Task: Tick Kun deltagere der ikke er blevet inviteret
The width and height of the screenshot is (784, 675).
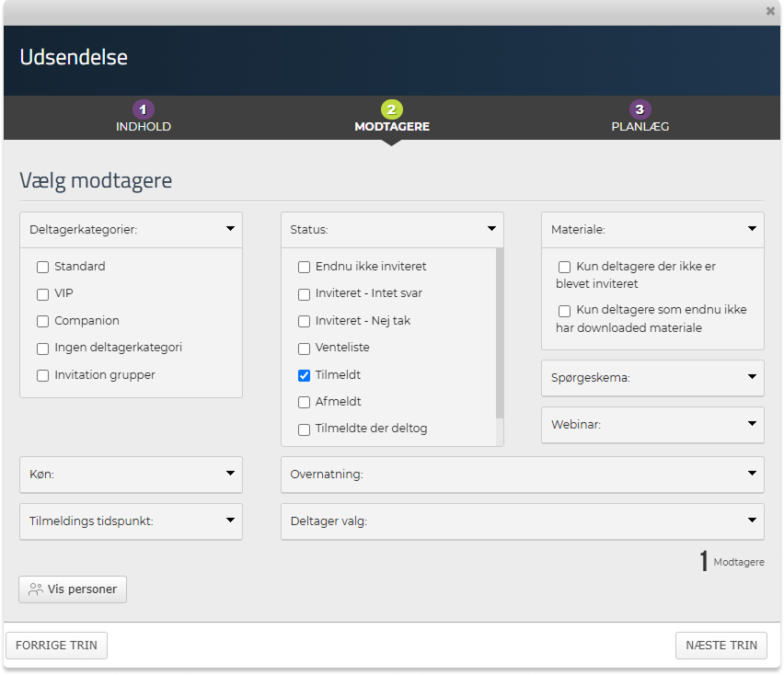Action: click(x=564, y=267)
